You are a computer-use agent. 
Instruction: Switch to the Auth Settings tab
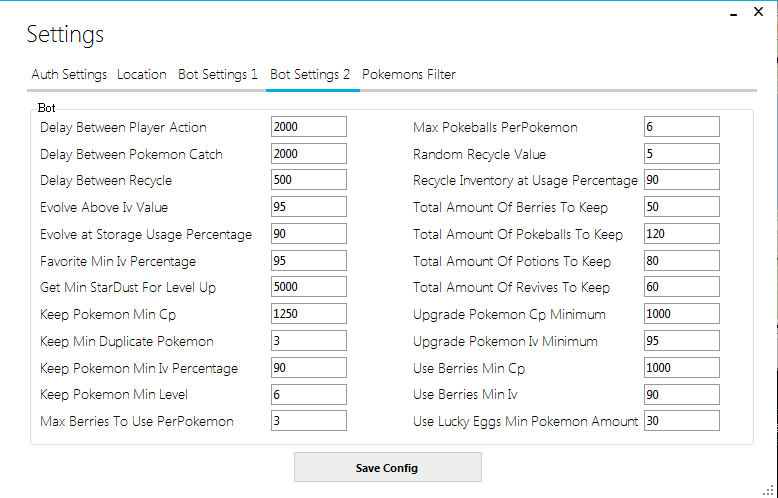click(x=69, y=75)
